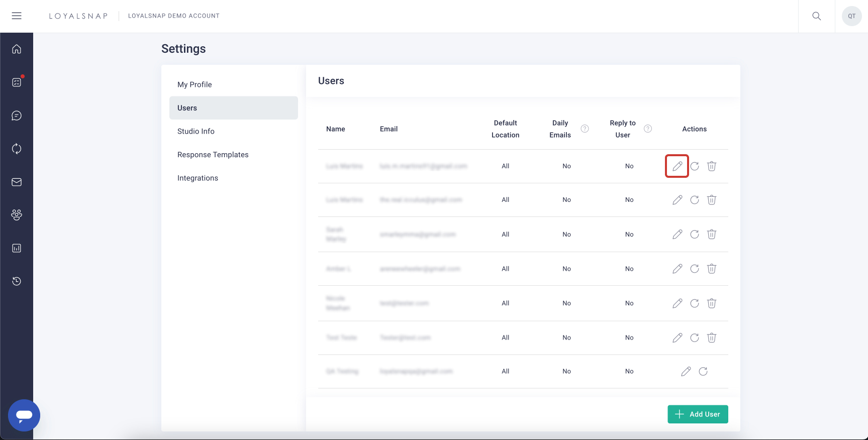The height and width of the screenshot is (440, 868).
Task: Click the Add User button
Action: 698,414
